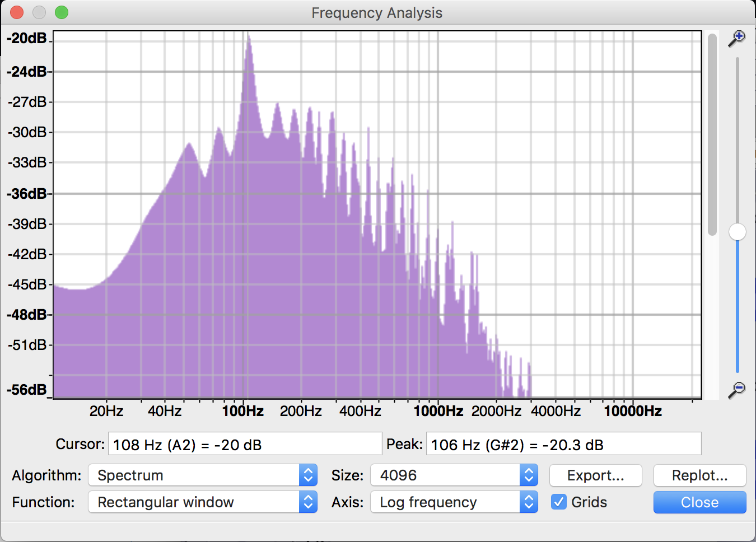The height and width of the screenshot is (542, 756).
Task: Click the Replot... button
Action: [700, 475]
